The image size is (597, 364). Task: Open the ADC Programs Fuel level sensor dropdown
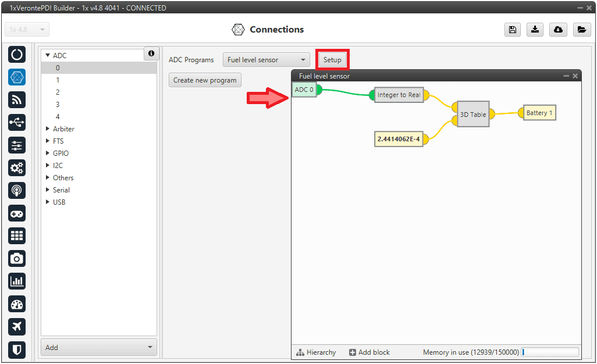(266, 60)
